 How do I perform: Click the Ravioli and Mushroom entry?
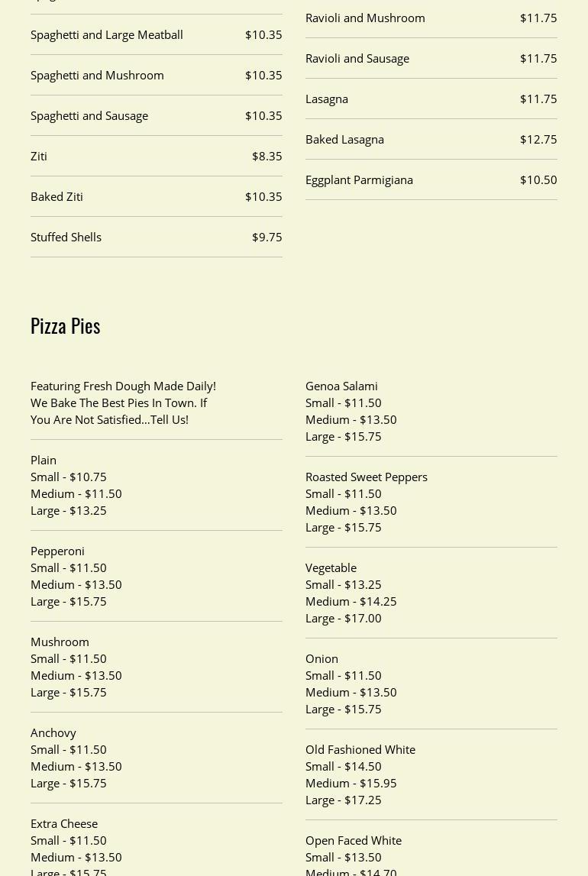[365, 18]
